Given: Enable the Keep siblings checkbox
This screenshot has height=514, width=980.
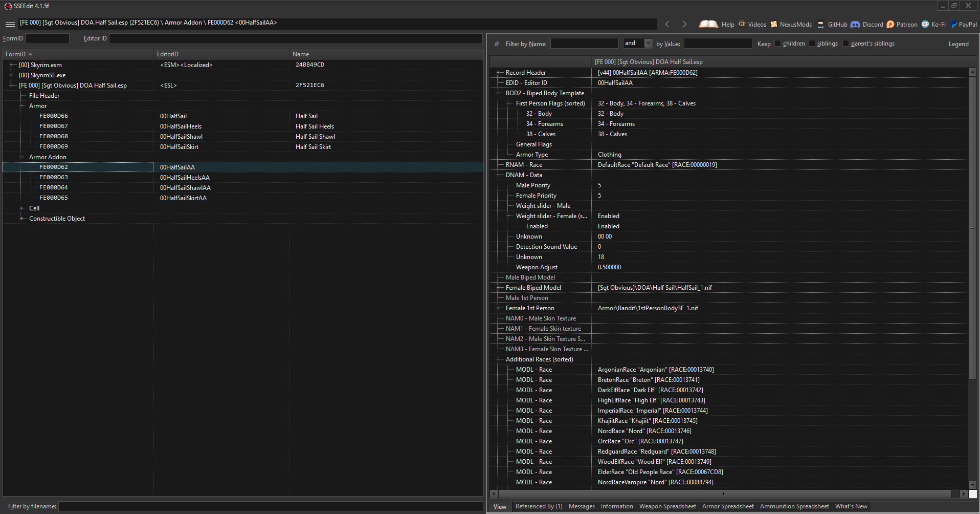Looking at the screenshot, I should (x=812, y=44).
